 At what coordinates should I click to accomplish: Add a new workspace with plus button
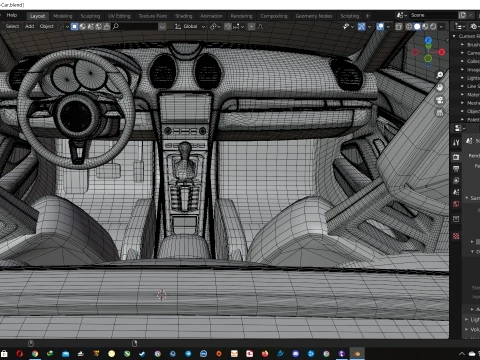tap(368, 16)
